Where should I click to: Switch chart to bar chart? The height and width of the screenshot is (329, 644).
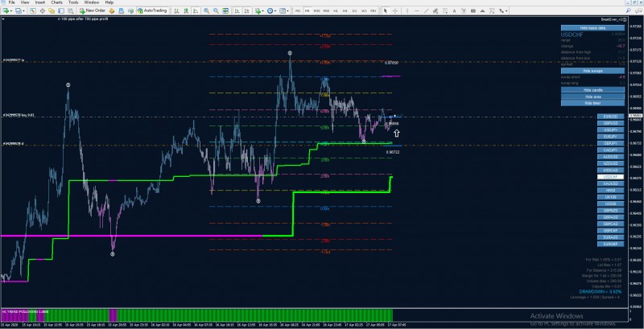pos(176,10)
